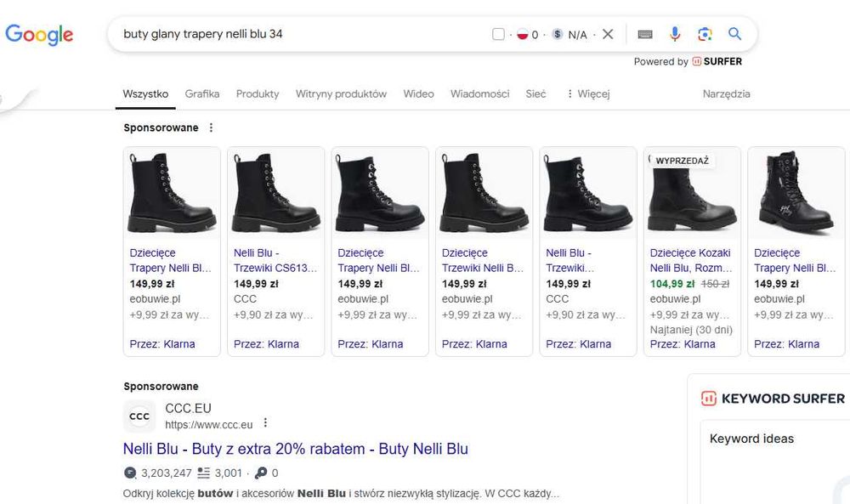Screen dimensions: 850x504
Task: Open the Sieć tab
Action: (x=535, y=93)
